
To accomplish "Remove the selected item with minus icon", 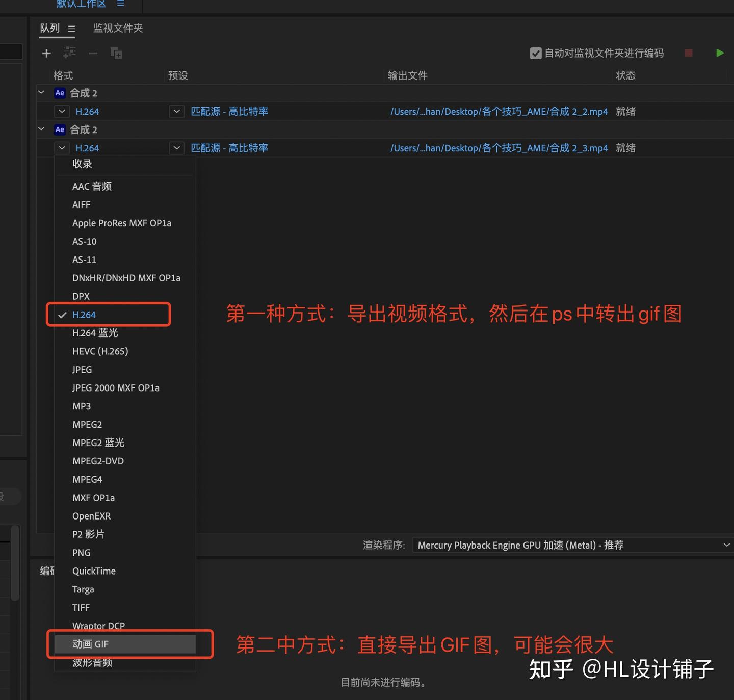I will coord(93,53).
